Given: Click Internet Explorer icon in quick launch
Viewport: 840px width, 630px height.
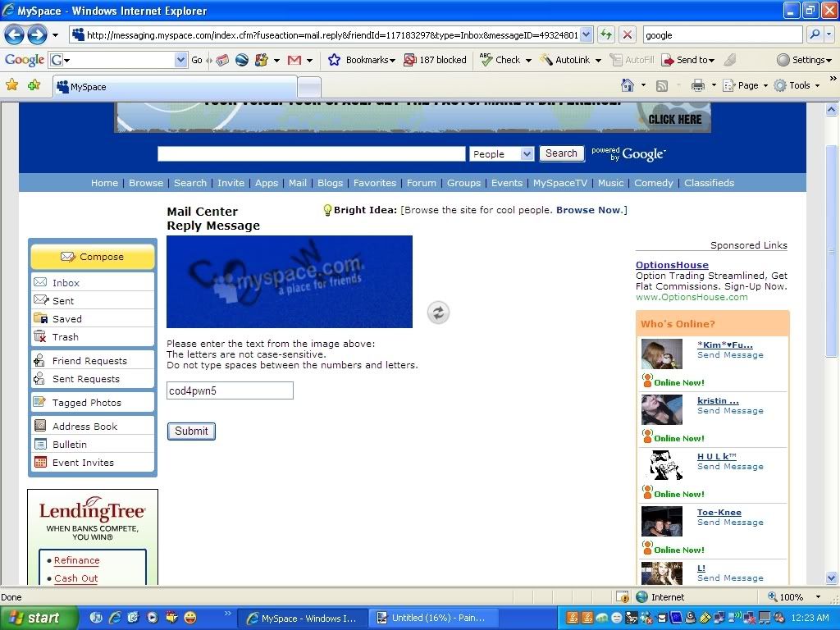Looking at the screenshot, I should click(x=115, y=618).
